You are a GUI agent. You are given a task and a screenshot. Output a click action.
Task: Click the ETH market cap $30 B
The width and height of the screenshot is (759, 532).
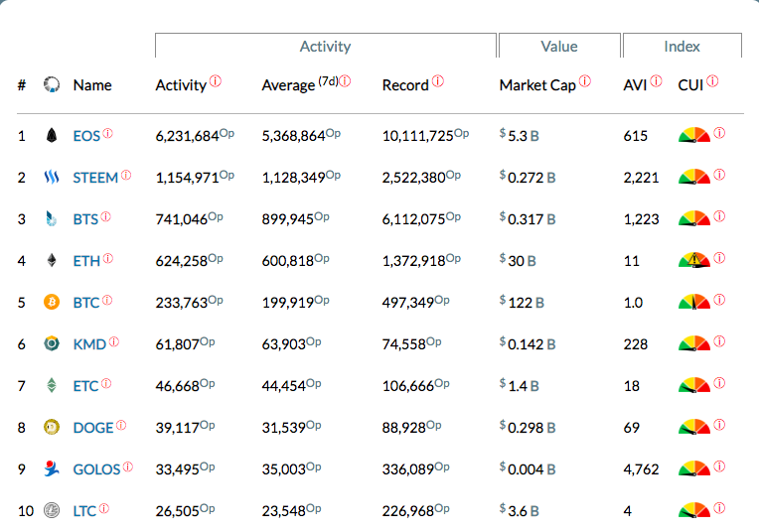518,261
